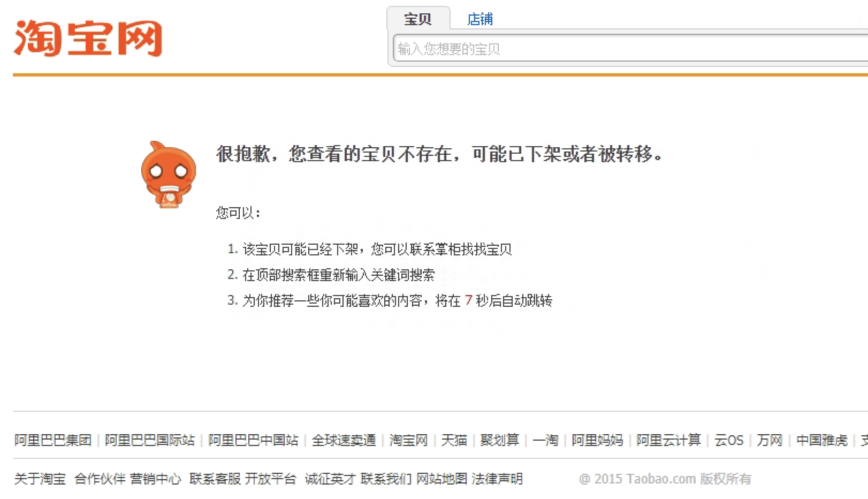This screenshot has height=499, width=868.
Task: Open the 一淘 footer link
Action: click(545, 440)
